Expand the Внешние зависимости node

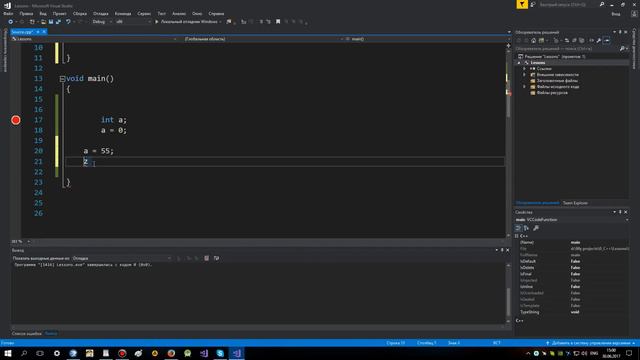point(524,75)
